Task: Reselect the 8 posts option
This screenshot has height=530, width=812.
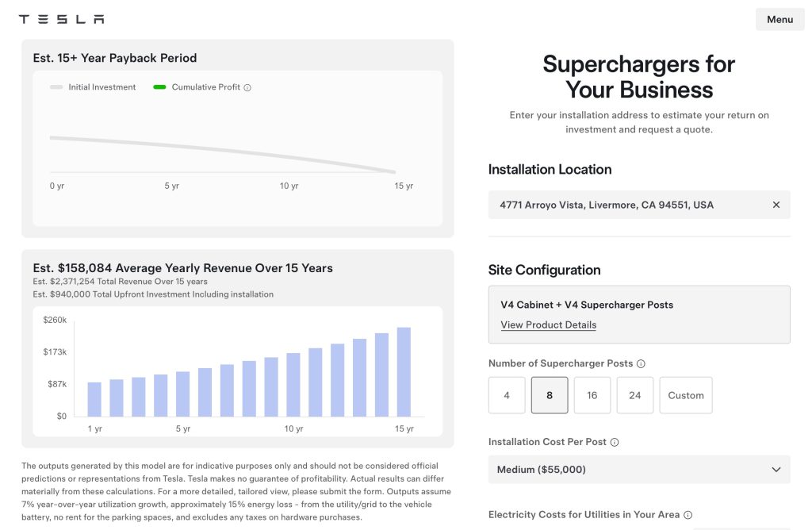Action: [x=550, y=394]
